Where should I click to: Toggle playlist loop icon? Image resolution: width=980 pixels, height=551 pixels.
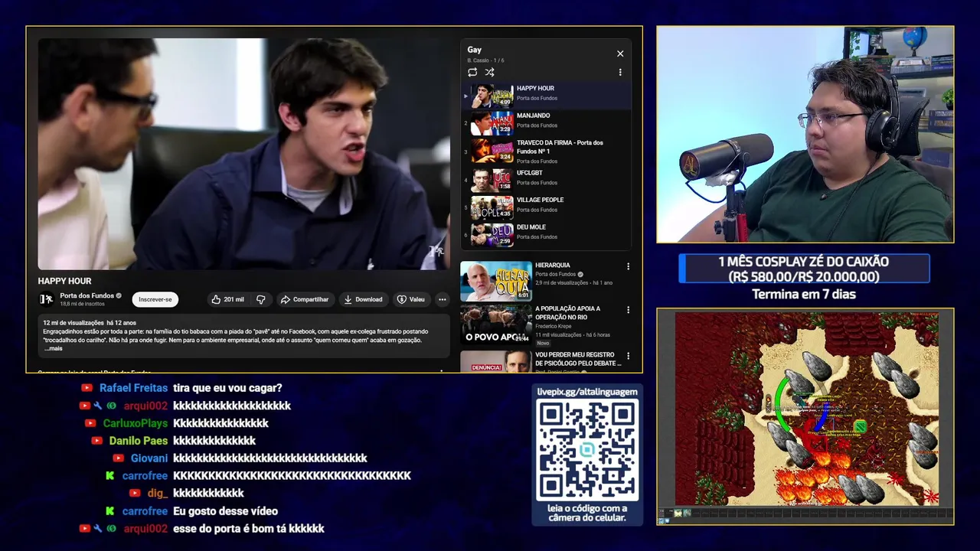pos(472,72)
